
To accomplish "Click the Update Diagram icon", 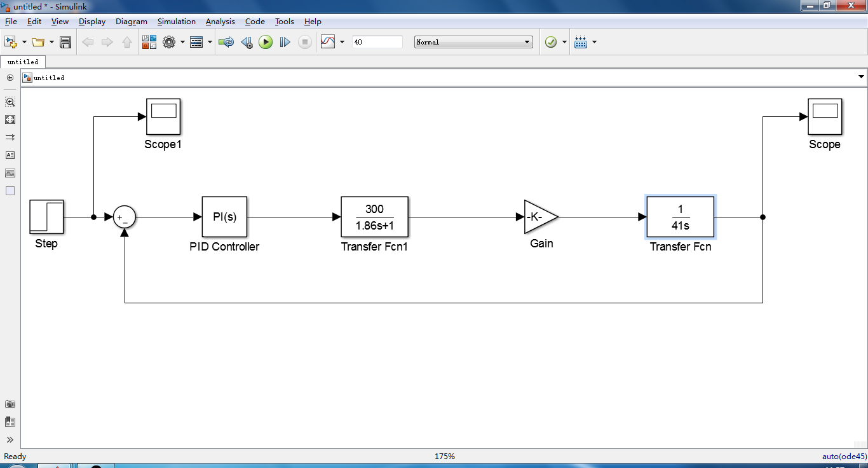I will (x=226, y=43).
